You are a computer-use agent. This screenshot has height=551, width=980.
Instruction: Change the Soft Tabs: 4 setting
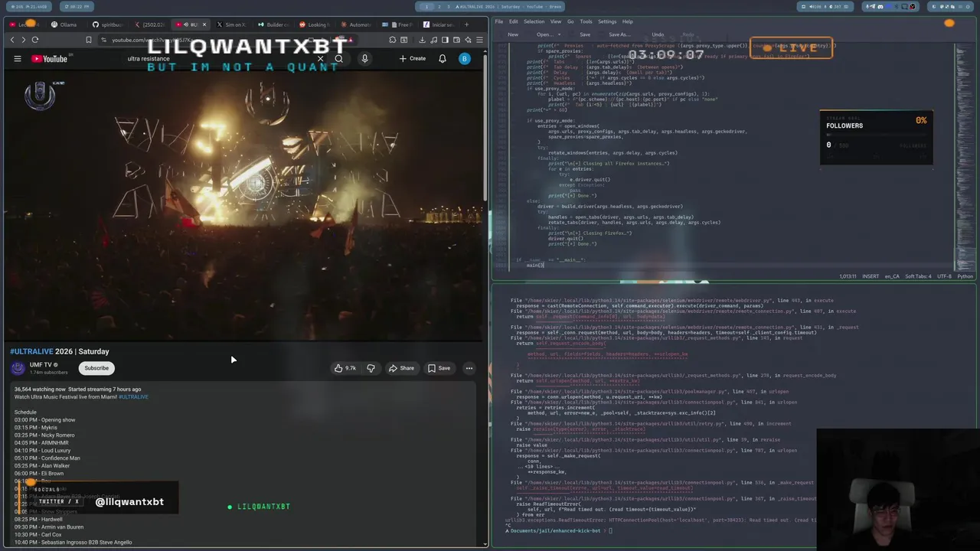[917, 276]
